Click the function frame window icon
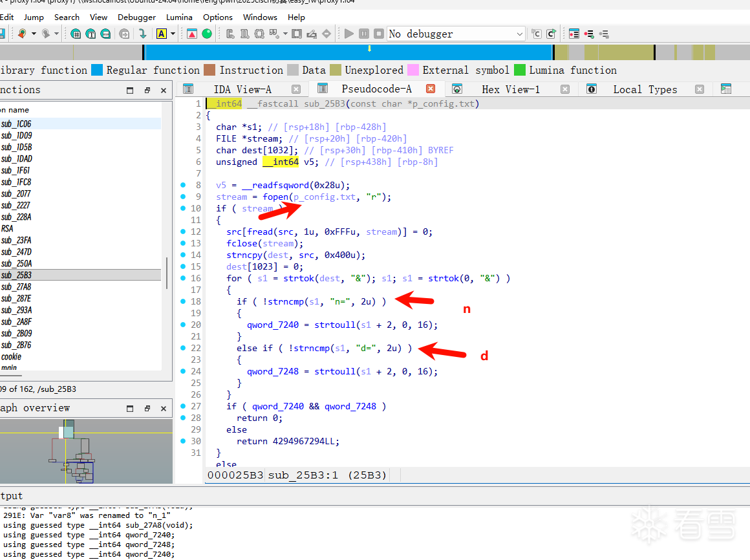This screenshot has width=750, height=560. pos(297,34)
